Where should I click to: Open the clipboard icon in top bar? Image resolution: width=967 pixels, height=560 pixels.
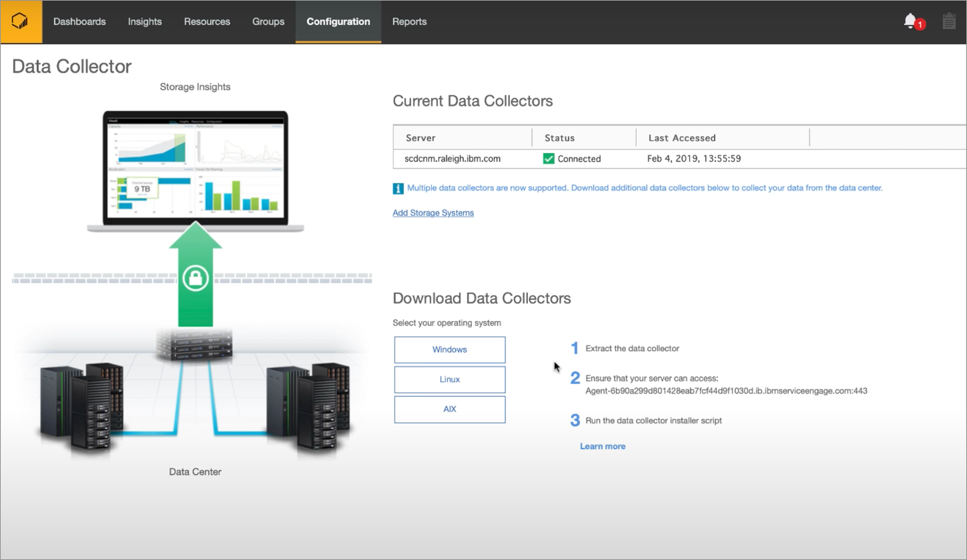click(x=949, y=22)
